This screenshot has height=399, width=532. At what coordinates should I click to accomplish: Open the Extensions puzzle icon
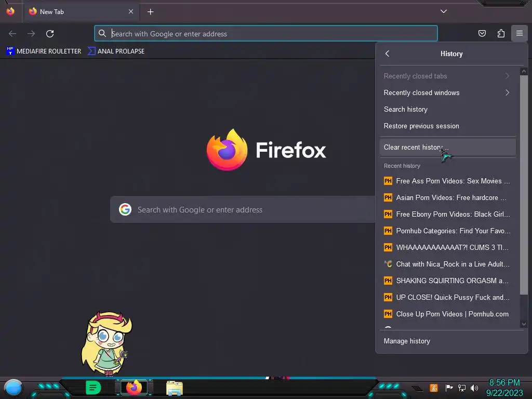pos(501,33)
